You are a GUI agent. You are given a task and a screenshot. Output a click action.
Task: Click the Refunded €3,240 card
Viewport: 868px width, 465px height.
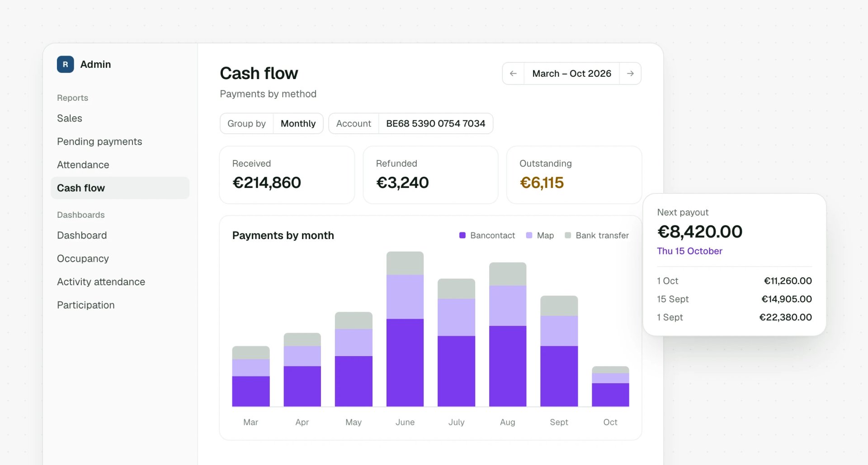click(x=430, y=175)
